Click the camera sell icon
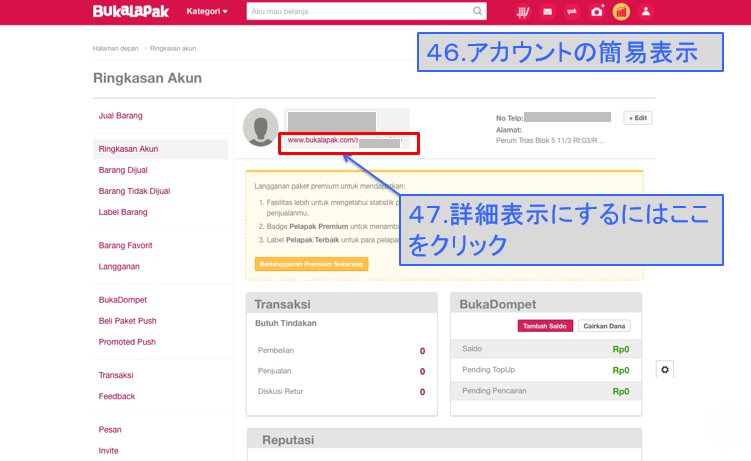 pos(597,11)
